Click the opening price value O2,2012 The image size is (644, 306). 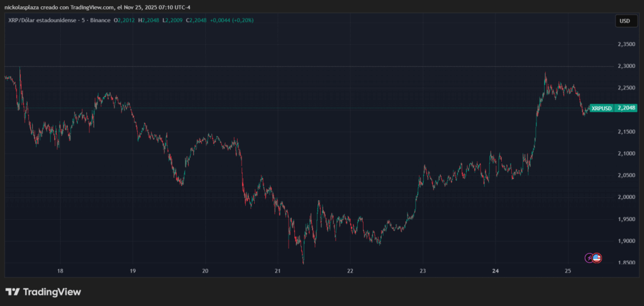[127, 20]
